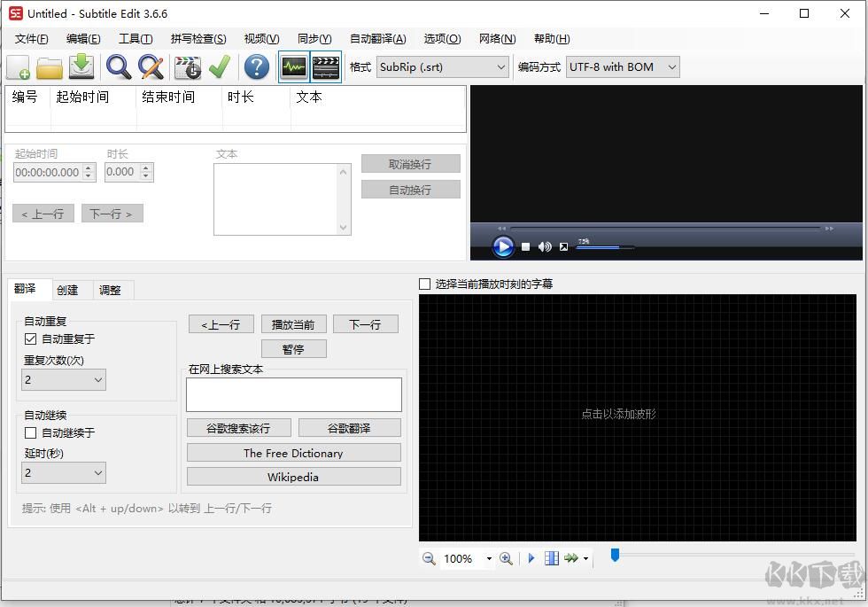Open the 视频 menu
Image resolution: width=868 pixels, height=607 pixels.
pyautogui.click(x=260, y=38)
